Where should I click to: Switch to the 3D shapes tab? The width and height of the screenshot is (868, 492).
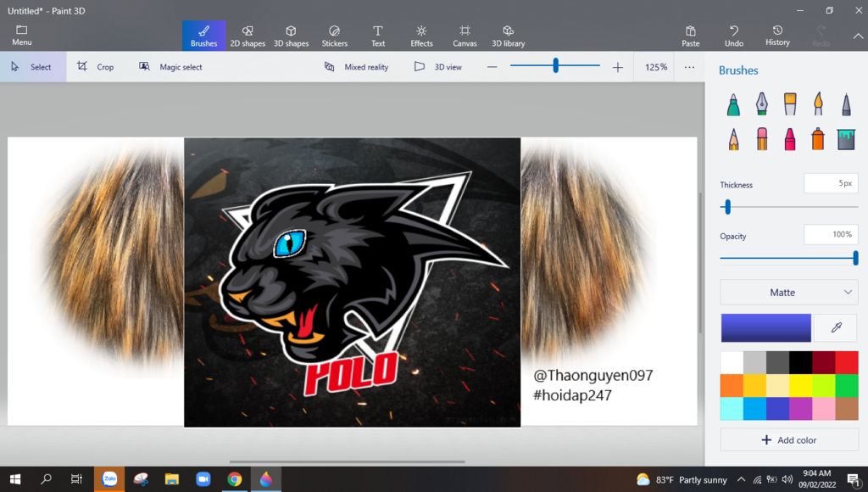click(x=292, y=36)
